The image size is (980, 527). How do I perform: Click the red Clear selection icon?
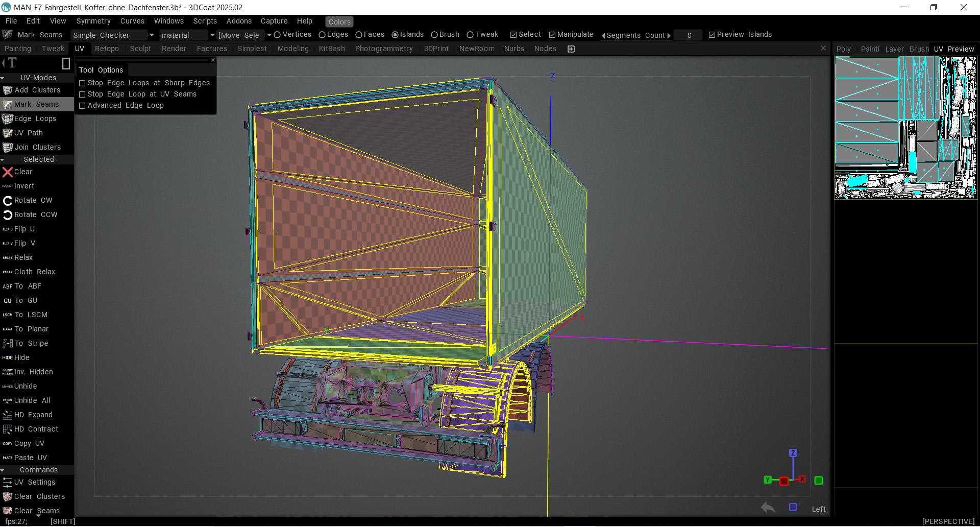[8, 172]
